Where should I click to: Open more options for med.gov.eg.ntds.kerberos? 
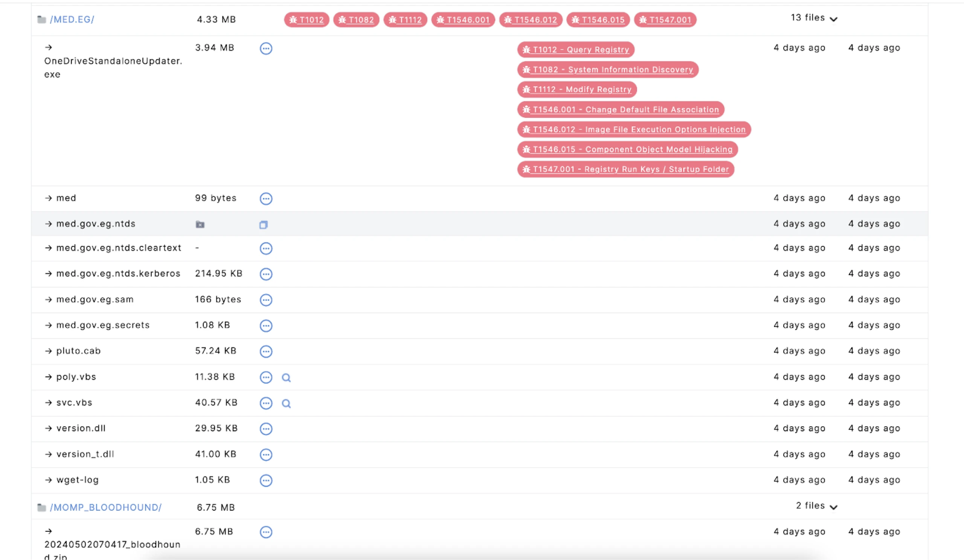266,274
